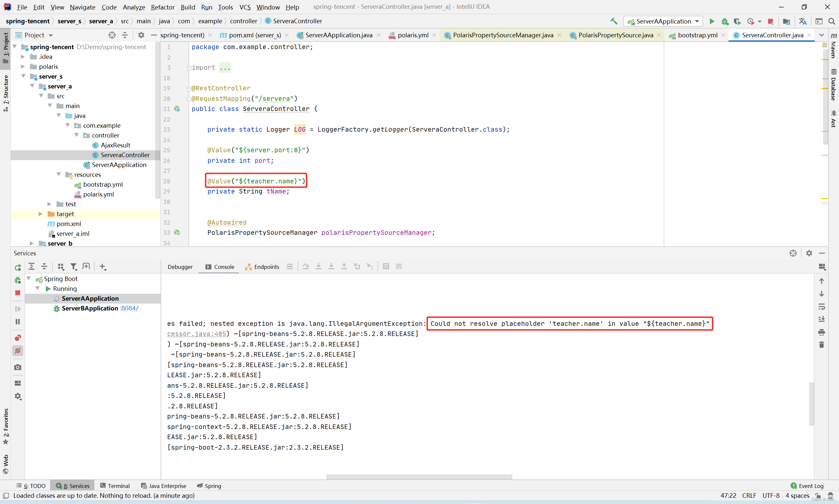Click CRLF line separator in status bar
Screen dimensions: 839x504
click(x=749, y=495)
